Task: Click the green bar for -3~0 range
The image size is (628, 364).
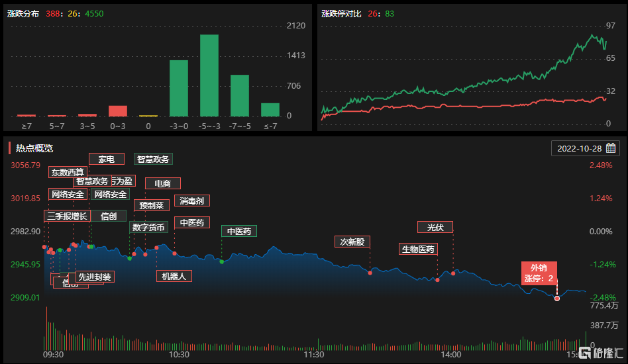Action: 179,89
